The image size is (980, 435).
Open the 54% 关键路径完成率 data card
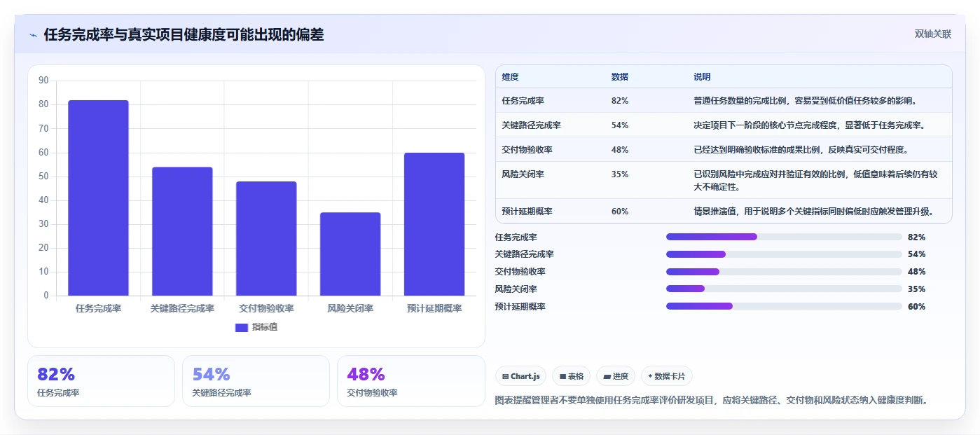[256, 381]
